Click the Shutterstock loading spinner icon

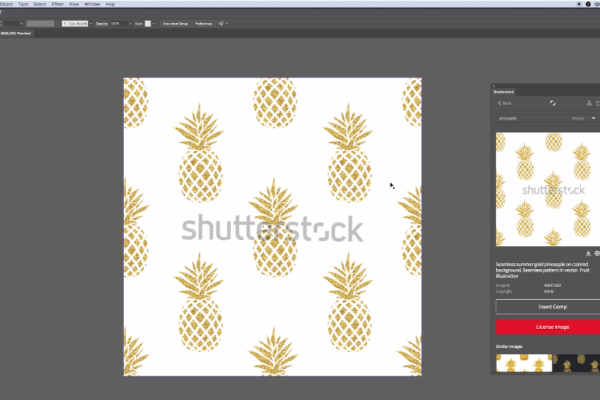pyautogui.click(x=551, y=102)
